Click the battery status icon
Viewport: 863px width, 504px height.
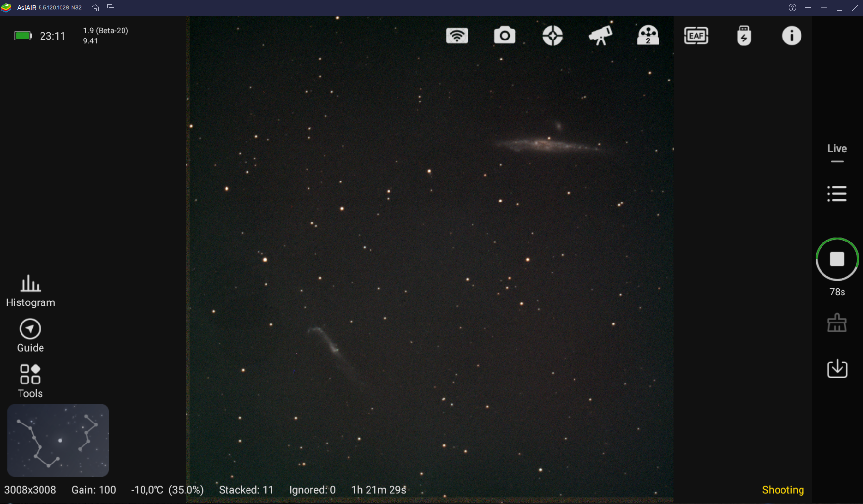23,36
